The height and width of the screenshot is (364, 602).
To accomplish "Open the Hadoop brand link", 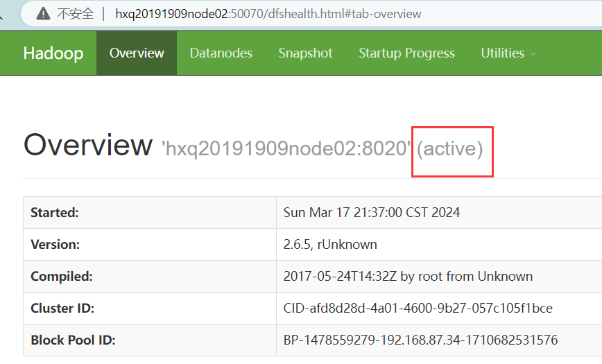I will pyautogui.click(x=53, y=53).
